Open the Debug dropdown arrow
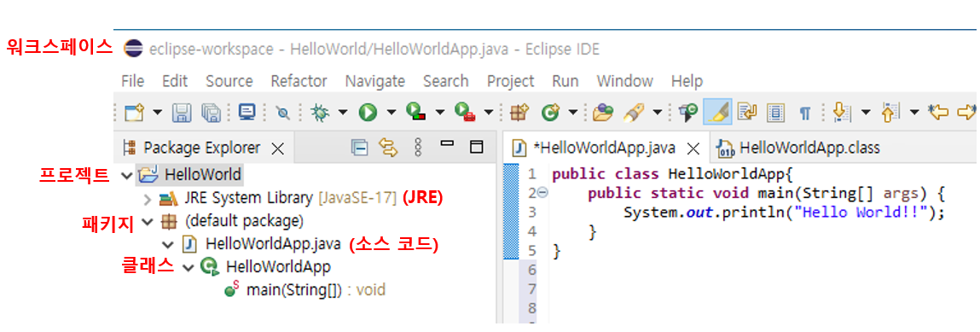Image resolution: width=980 pixels, height=332 pixels. [343, 113]
